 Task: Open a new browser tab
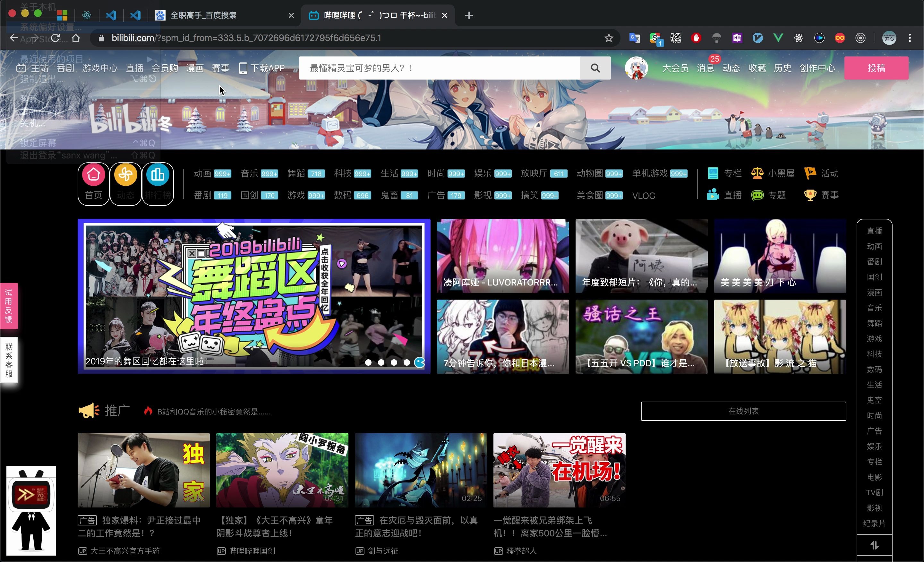pyautogui.click(x=469, y=15)
